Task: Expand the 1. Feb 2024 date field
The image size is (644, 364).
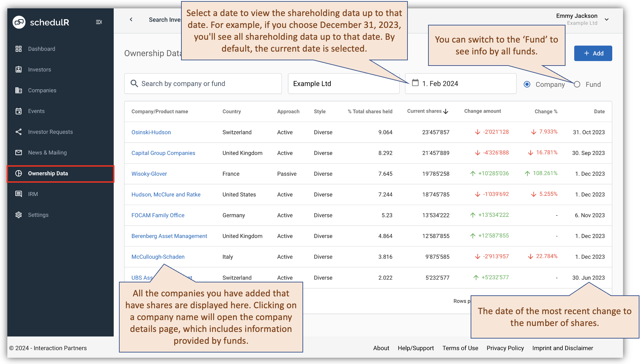Action: click(460, 83)
